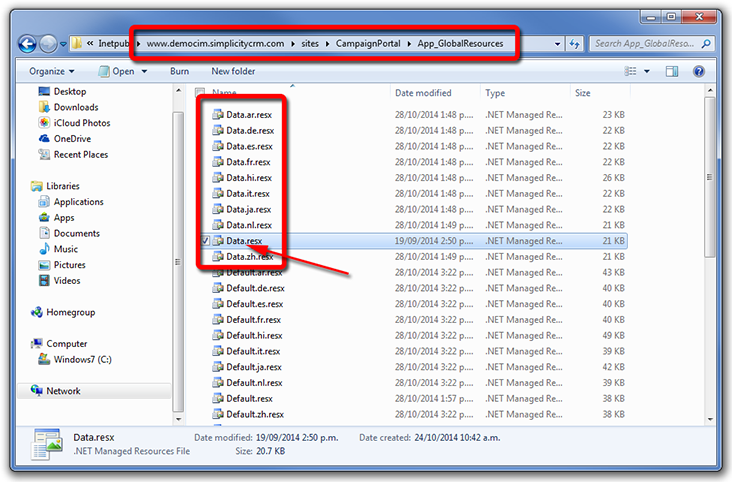Screen dimensions: 732x482
Task: Click the Forward navigation arrow
Action: click(48, 44)
